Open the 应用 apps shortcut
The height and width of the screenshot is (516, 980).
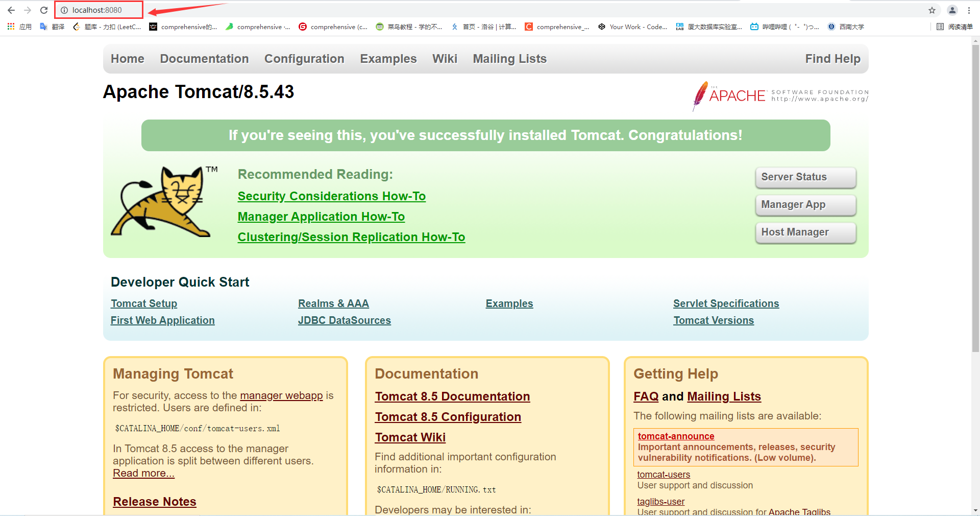point(19,27)
